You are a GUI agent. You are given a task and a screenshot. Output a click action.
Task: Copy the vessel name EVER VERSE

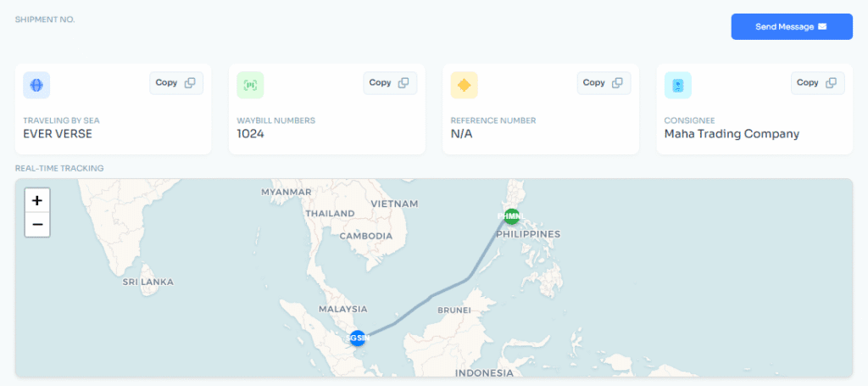pos(176,83)
